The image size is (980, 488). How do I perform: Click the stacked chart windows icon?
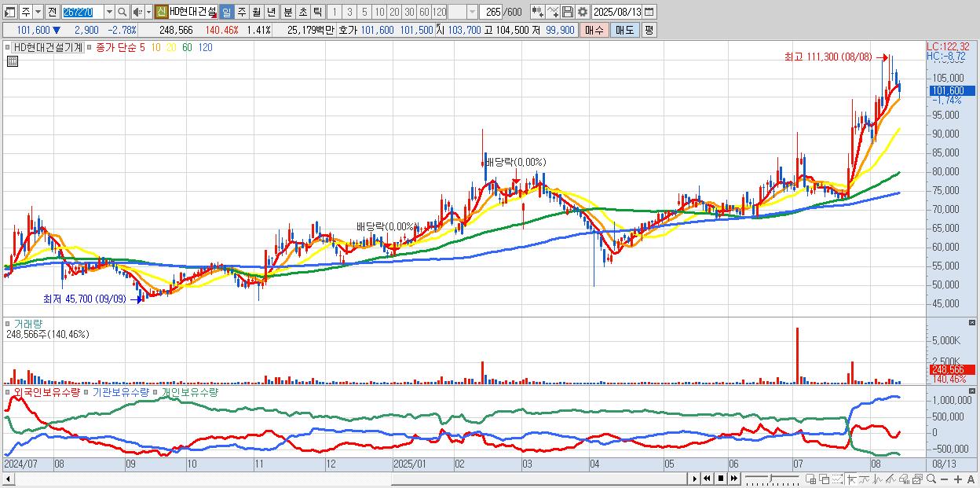[917, 479]
